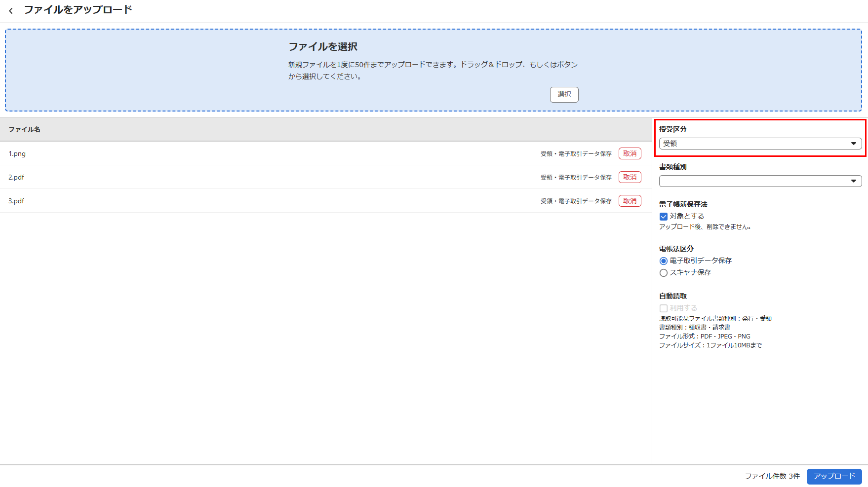This screenshot has height=487, width=868.
Task: Toggle the 利用する auto-read checkbox
Action: 664,308
